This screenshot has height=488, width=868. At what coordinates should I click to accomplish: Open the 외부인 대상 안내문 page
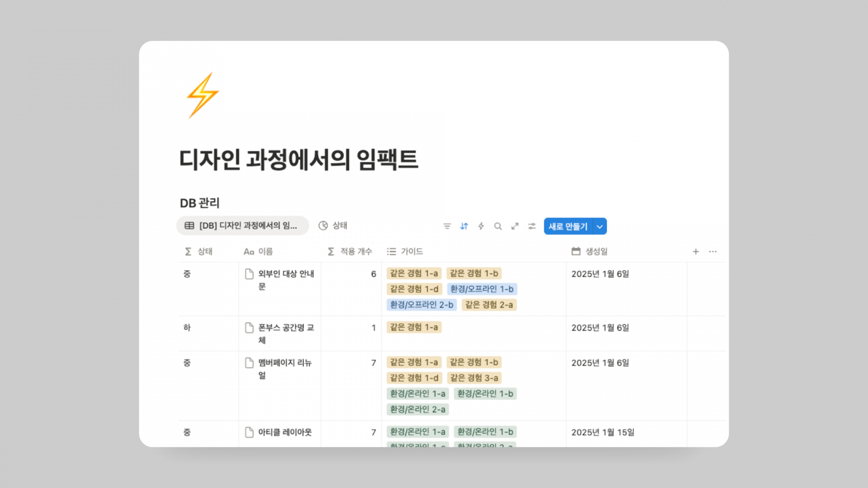[x=285, y=274]
